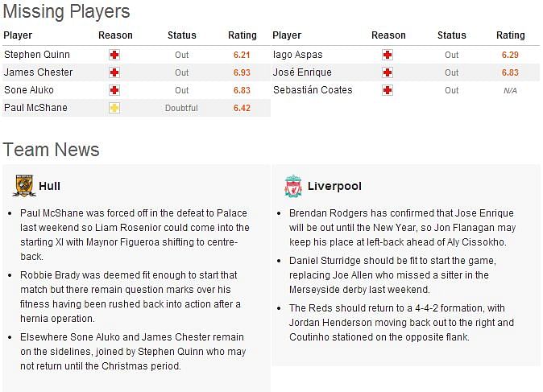Click the Liverpool club crest
Screen dimensions: 543x392
(293, 186)
